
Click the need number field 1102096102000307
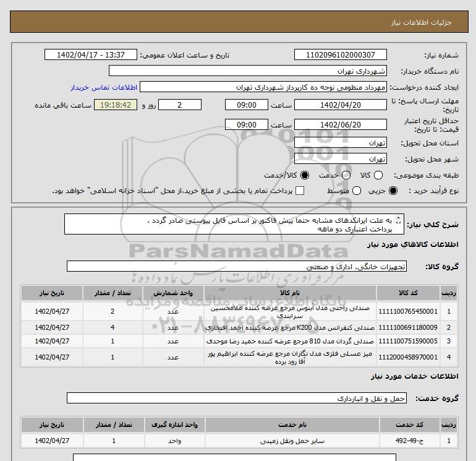pos(340,54)
